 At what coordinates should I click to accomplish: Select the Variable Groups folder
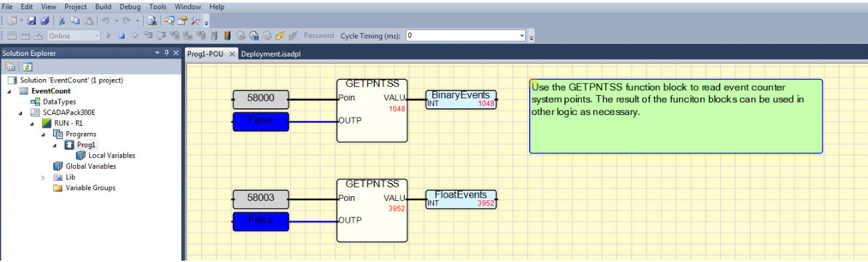pos(91,188)
